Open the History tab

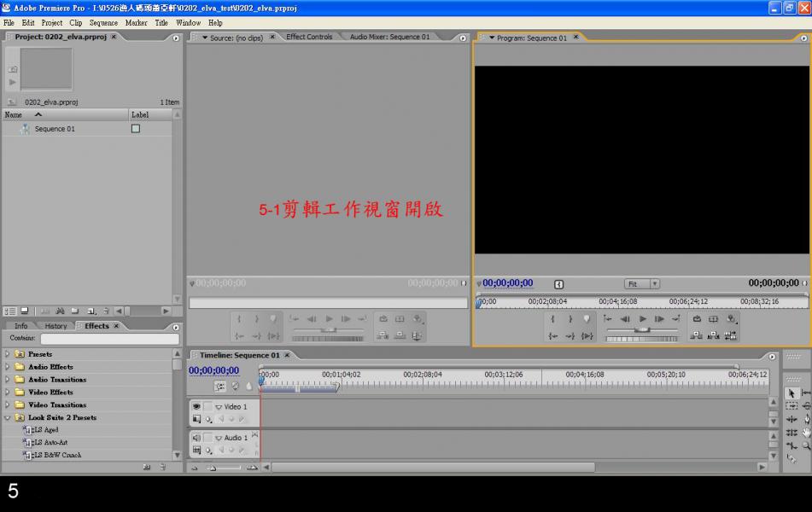click(55, 326)
